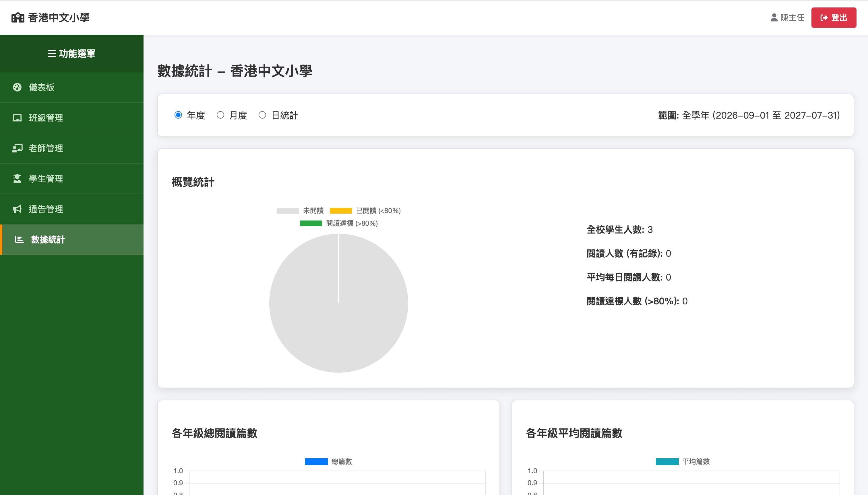868x495 pixels.
Task: Select 數據統計 in the sidebar
Action: point(72,239)
